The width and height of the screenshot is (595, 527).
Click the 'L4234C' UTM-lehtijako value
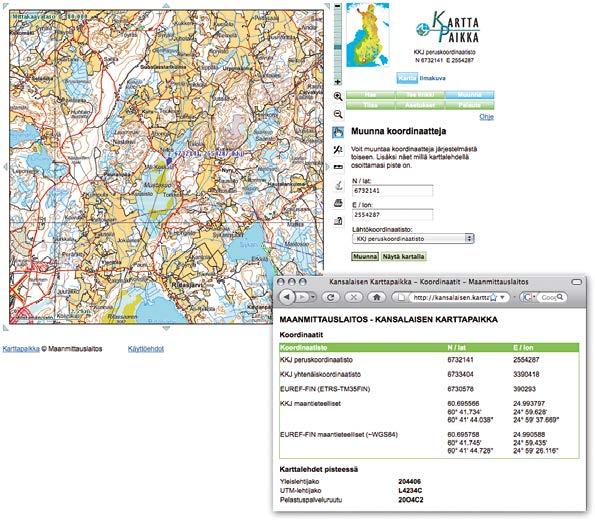click(x=410, y=491)
